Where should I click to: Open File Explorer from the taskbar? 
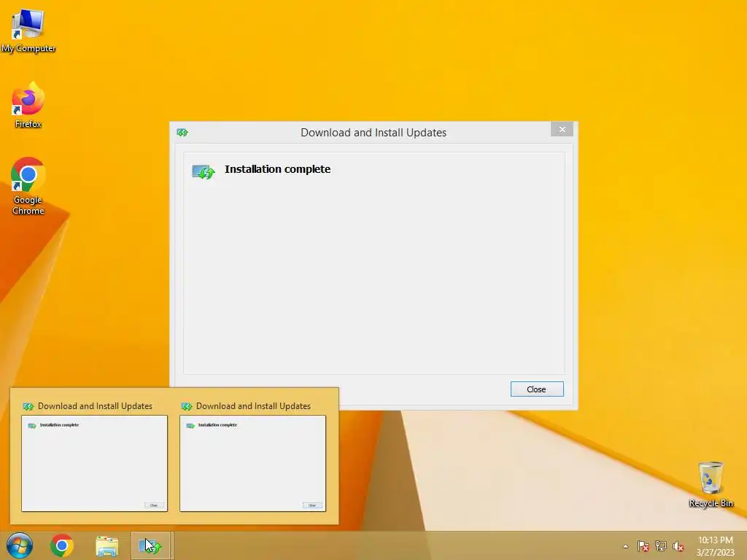[x=107, y=546]
